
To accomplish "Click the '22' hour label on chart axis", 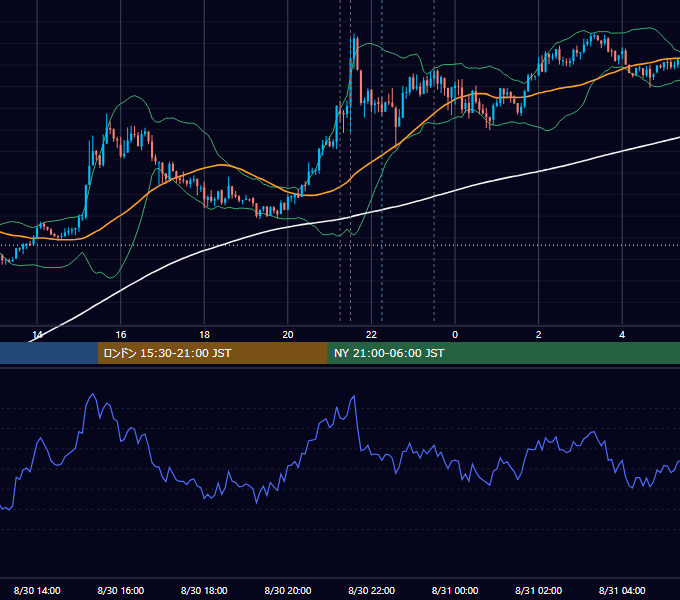I will pos(371,335).
